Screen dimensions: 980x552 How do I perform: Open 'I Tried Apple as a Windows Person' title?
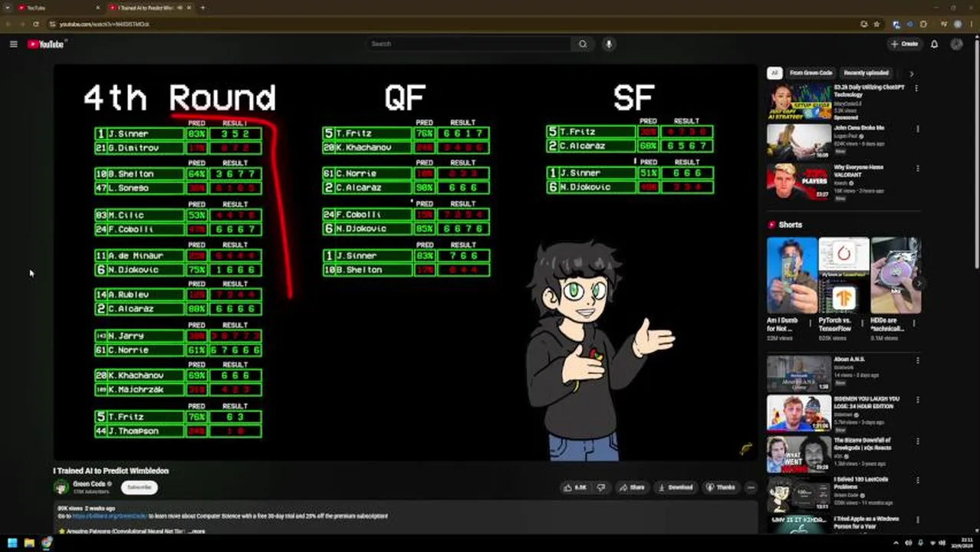[x=867, y=522]
